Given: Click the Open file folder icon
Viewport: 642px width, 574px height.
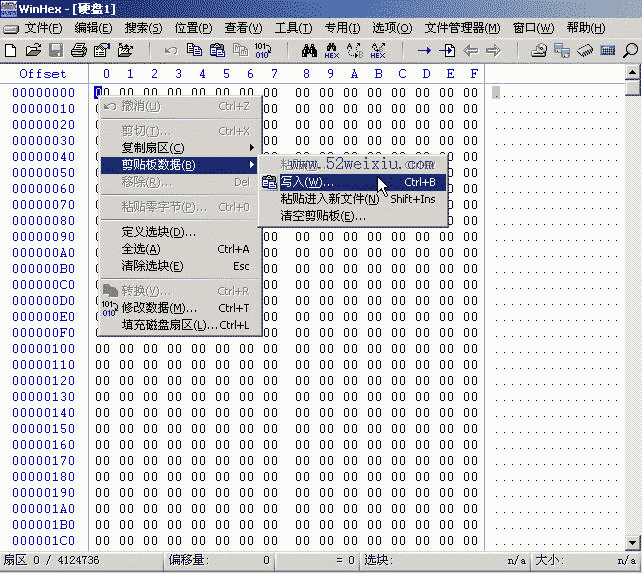Looking at the screenshot, I should click(33, 51).
